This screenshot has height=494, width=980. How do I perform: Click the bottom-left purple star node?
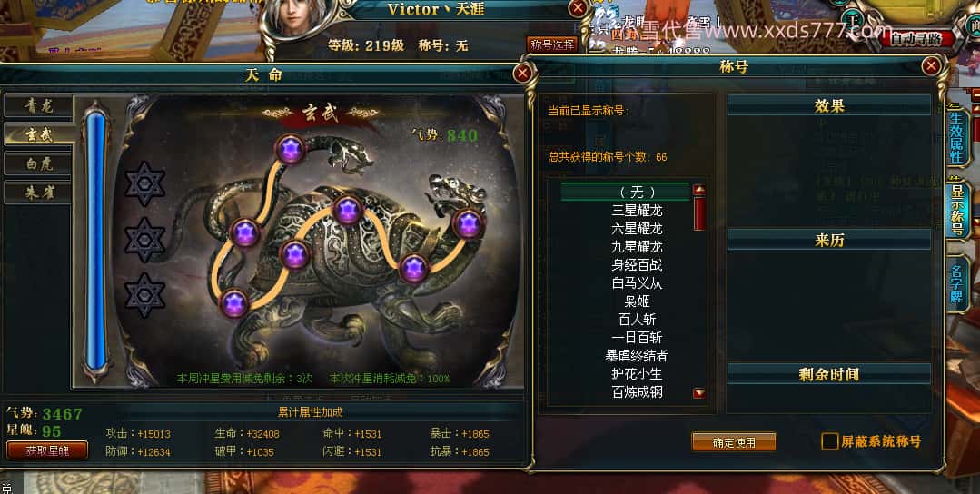click(234, 303)
